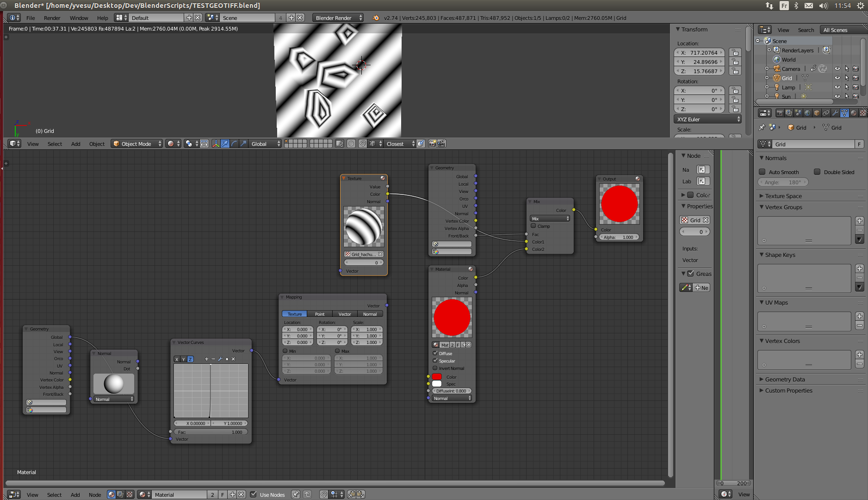Screen dimensions: 868x500
Task: Pin the node tree with pushpin icon
Action: pyautogui.click(x=295, y=494)
